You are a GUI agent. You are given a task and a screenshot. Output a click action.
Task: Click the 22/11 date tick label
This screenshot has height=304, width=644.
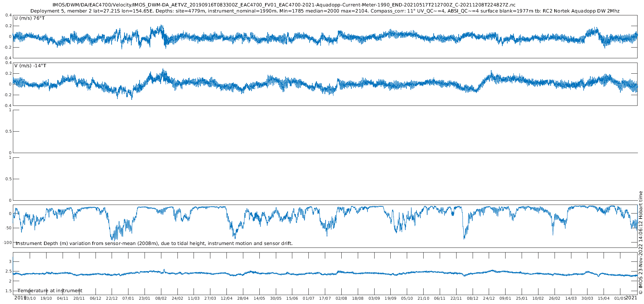click(456, 298)
